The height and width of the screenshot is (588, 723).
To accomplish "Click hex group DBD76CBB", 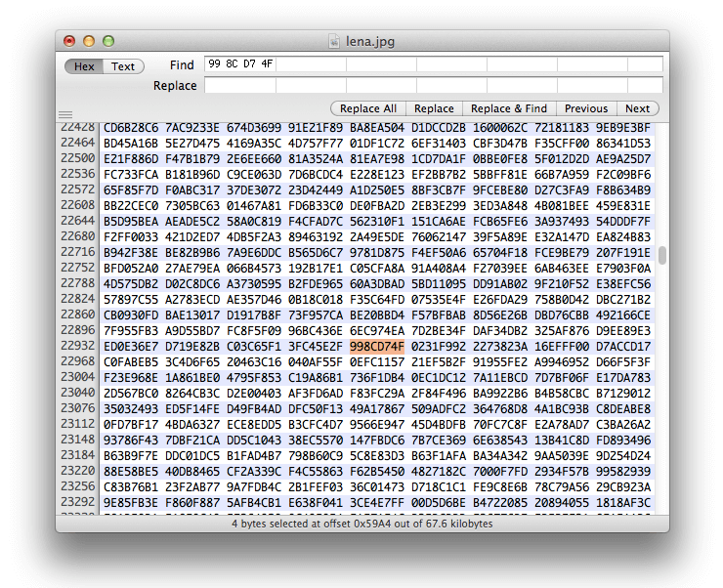I will [x=562, y=315].
